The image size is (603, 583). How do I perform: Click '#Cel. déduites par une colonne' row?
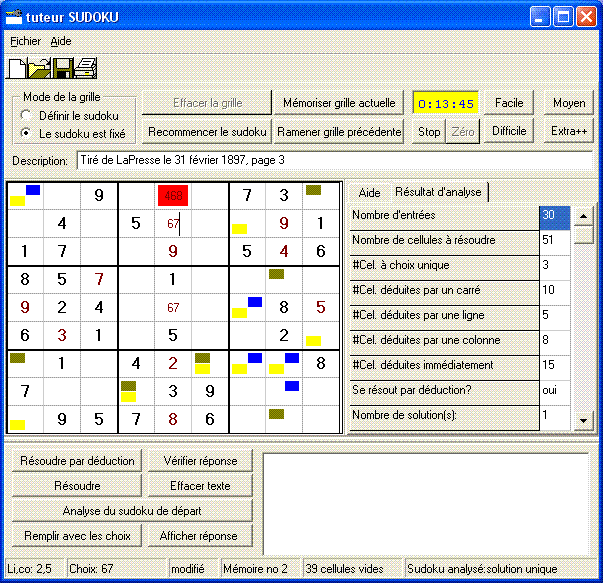pos(460,343)
